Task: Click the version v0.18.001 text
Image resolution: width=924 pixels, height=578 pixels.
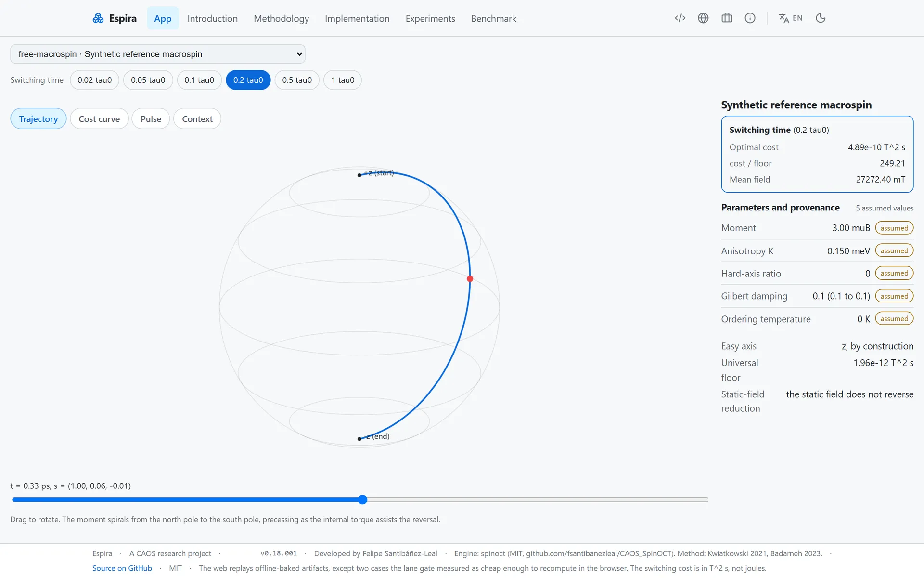Action: click(279, 553)
